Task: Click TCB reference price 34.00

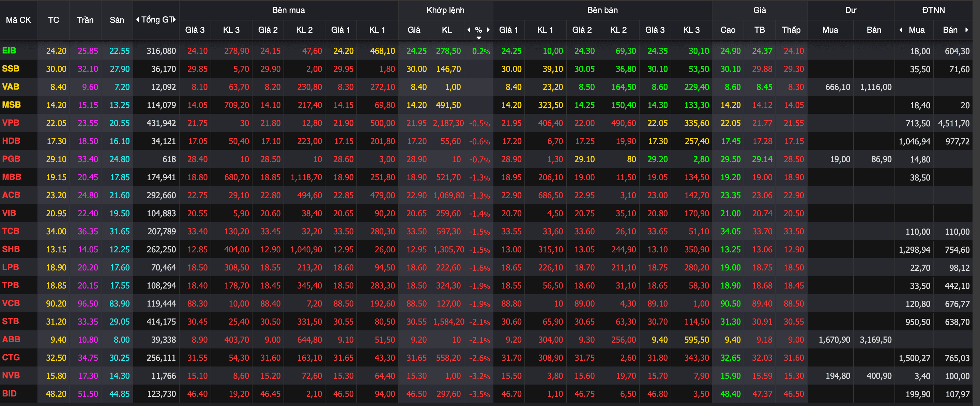Action: click(x=56, y=232)
